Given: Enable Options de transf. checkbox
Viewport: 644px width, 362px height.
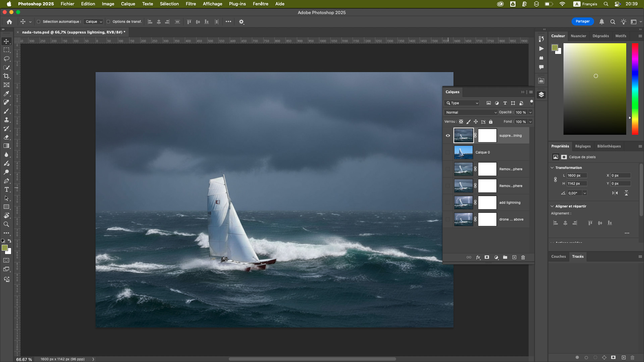Looking at the screenshot, I should click(108, 22).
